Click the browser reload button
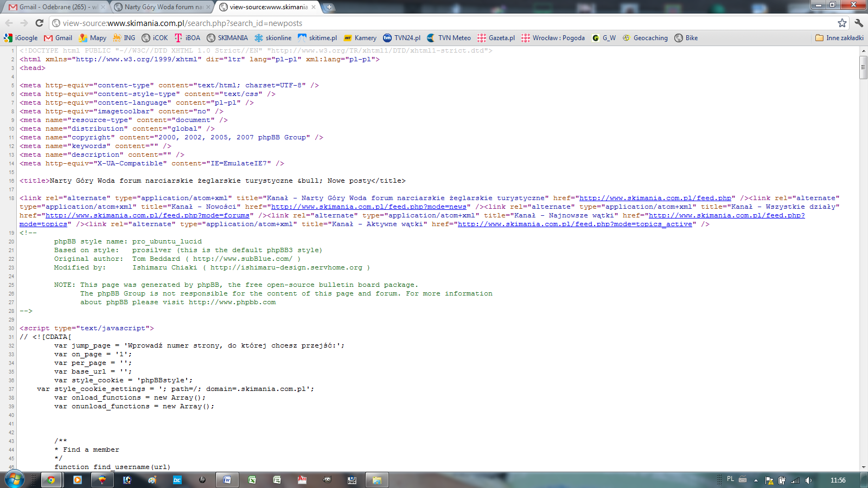This screenshot has width=868, height=488. (x=39, y=23)
